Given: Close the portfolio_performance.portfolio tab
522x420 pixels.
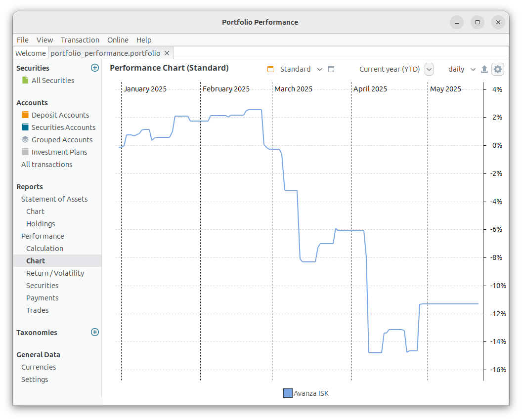Looking at the screenshot, I should tap(167, 53).
